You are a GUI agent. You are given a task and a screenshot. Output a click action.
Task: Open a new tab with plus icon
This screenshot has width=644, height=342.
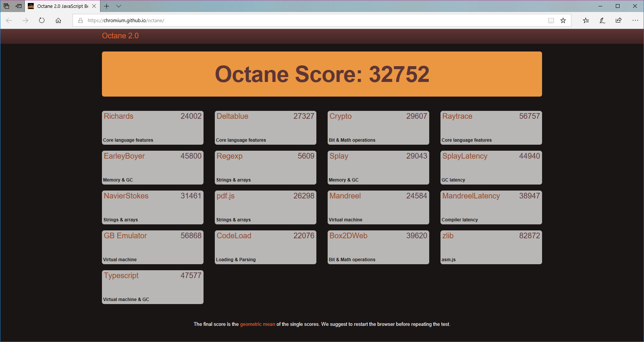[x=107, y=6]
